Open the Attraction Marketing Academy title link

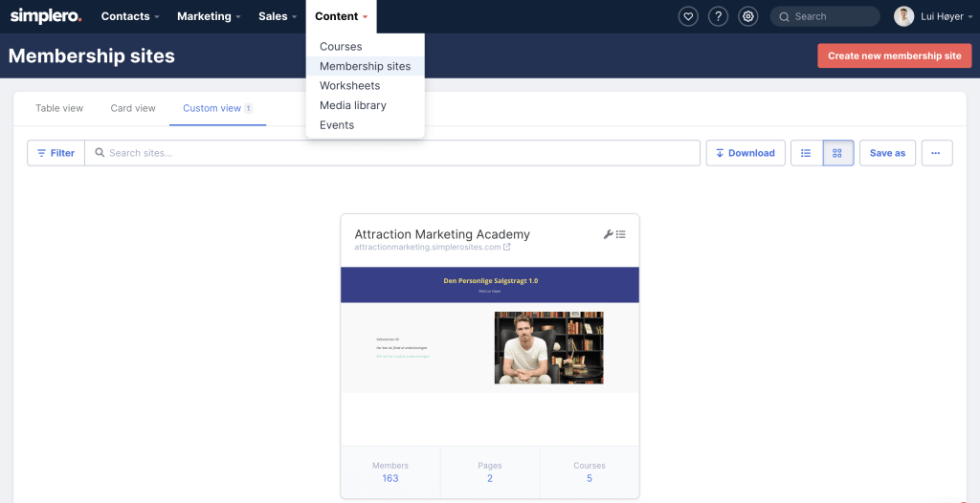click(442, 234)
